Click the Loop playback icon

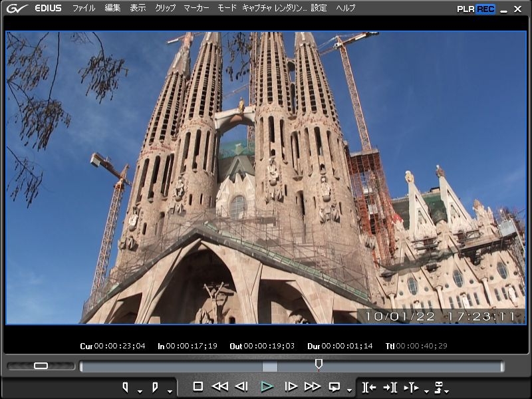pos(334,386)
